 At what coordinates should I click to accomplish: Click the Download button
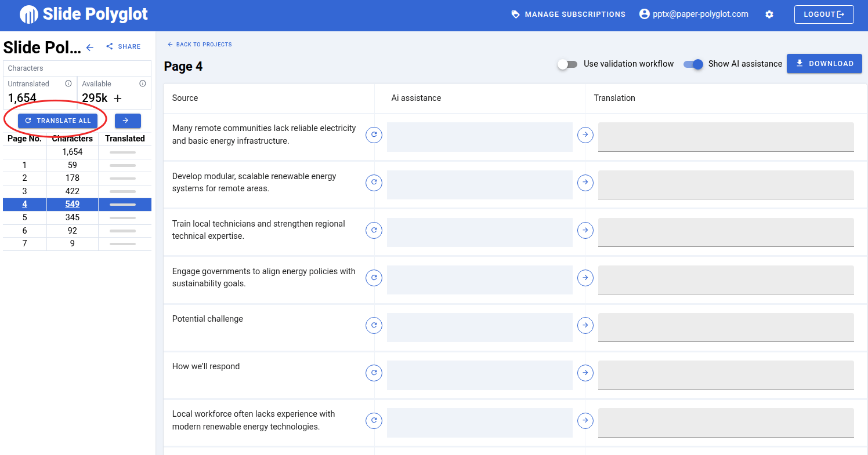(x=824, y=64)
